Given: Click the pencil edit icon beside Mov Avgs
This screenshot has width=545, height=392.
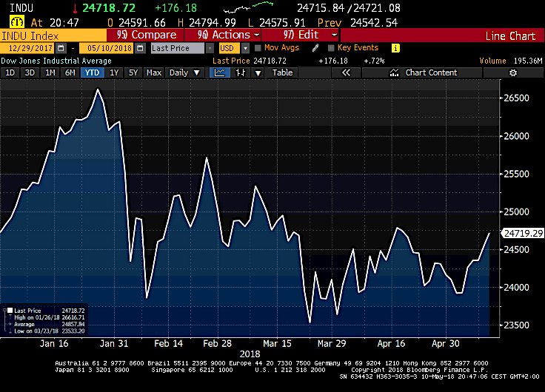Looking at the screenshot, I should 315,48.
